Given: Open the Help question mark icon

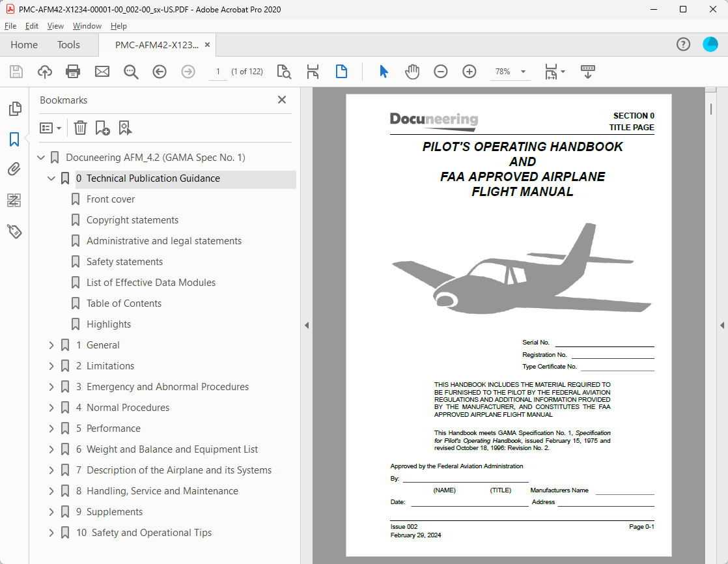Looking at the screenshot, I should (x=683, y=44).
